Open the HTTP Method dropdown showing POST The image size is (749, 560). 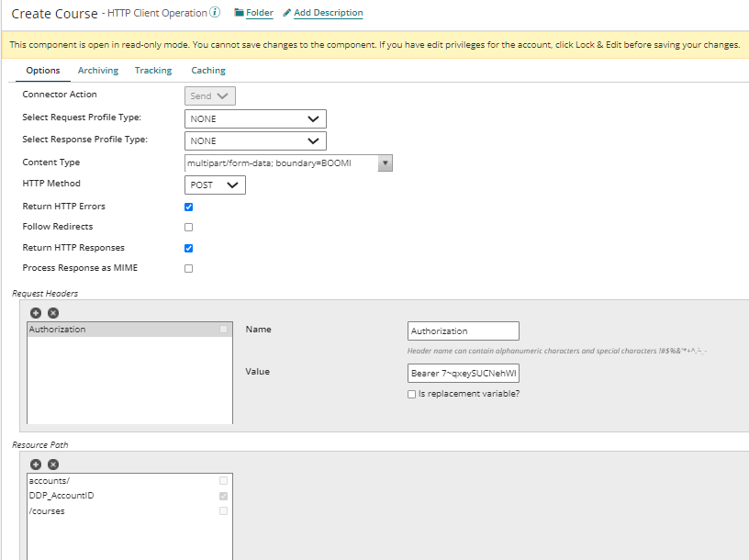pyautogui.click(x=214, y=185)
